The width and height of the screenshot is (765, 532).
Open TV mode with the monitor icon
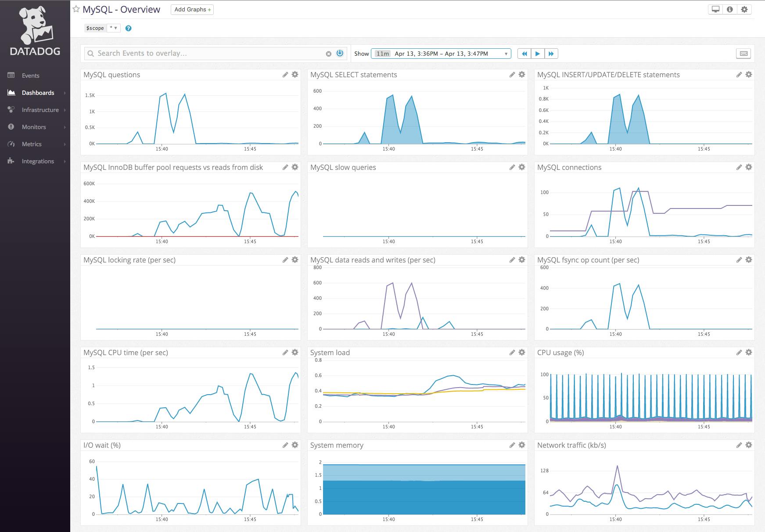pyautogui.click(x=715, y=9)
